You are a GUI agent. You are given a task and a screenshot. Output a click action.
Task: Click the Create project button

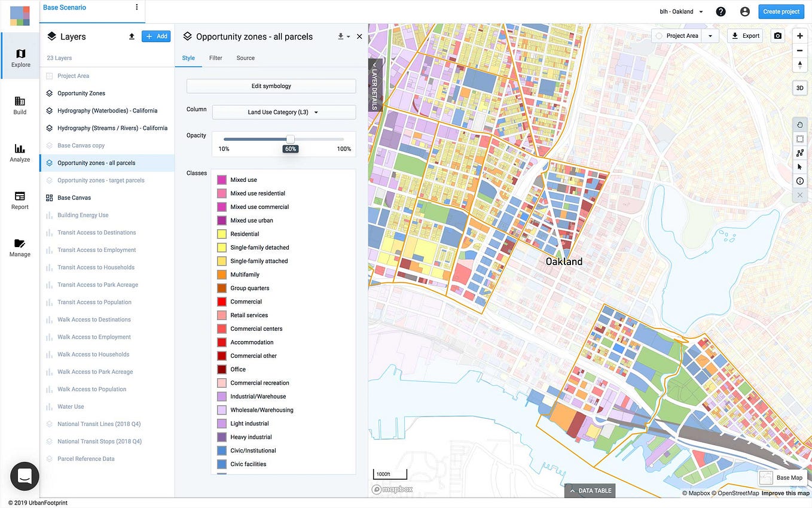pyautogui.click(x=781, y=11)
